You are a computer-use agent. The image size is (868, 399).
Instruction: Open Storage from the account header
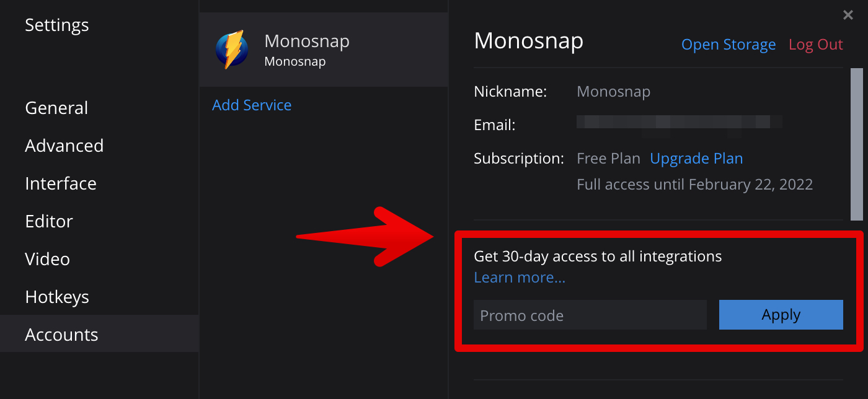(x=728, y=45)
